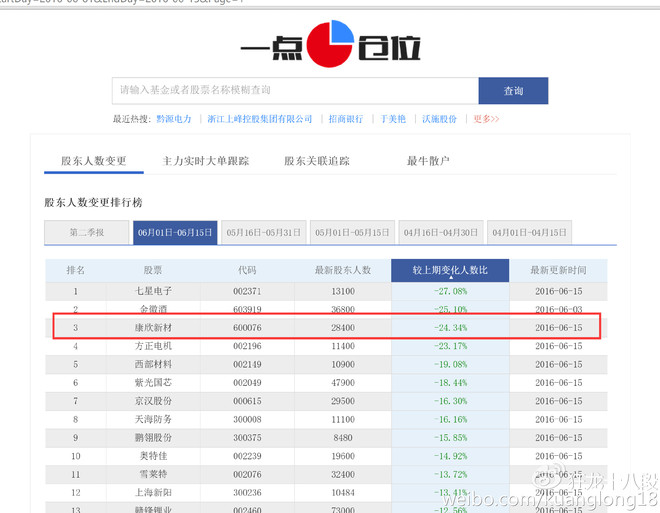Click change ratio -23.17%
The height and width of the screenshot is (513, 660).
tap(450, 346)
